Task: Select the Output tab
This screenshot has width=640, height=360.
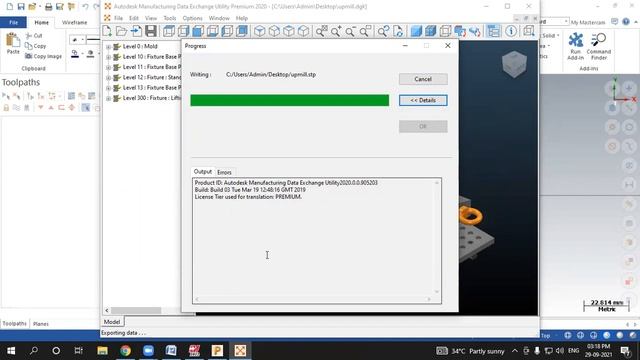Action: 202,171
